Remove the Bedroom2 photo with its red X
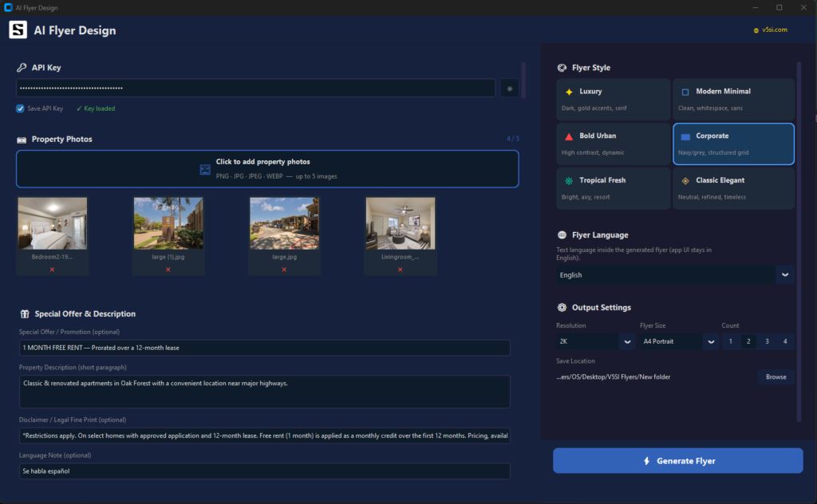This screenshot has width=817, height=504. pyautogui.click(x=52, y=270)
